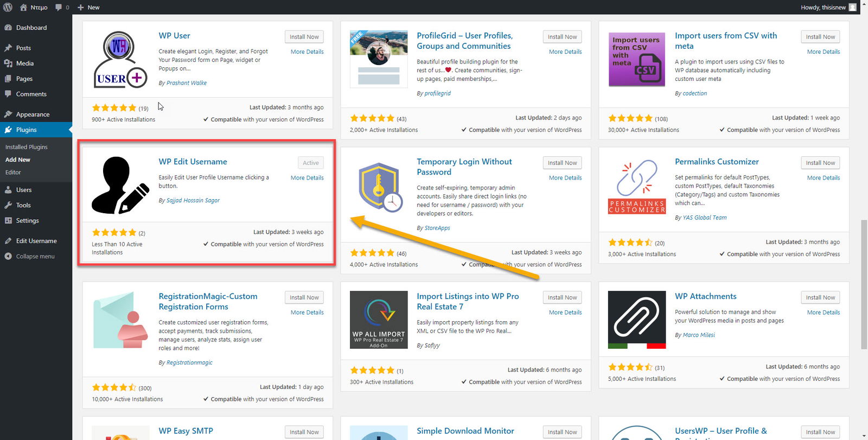Open plugin Editor submenu
Viewport: 868px width, 440px height.
click(13, 173)
